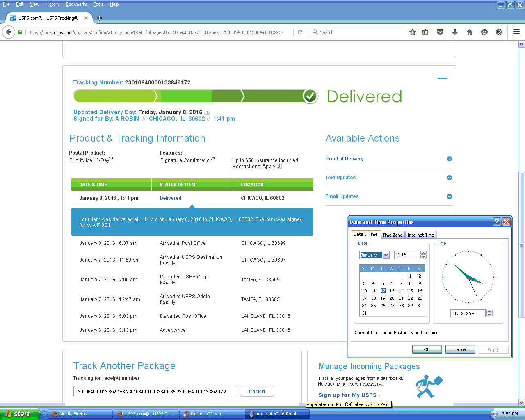This screenshot has width=525, height=420.
Task: Click the browser search box
Action: coord(357,32)
